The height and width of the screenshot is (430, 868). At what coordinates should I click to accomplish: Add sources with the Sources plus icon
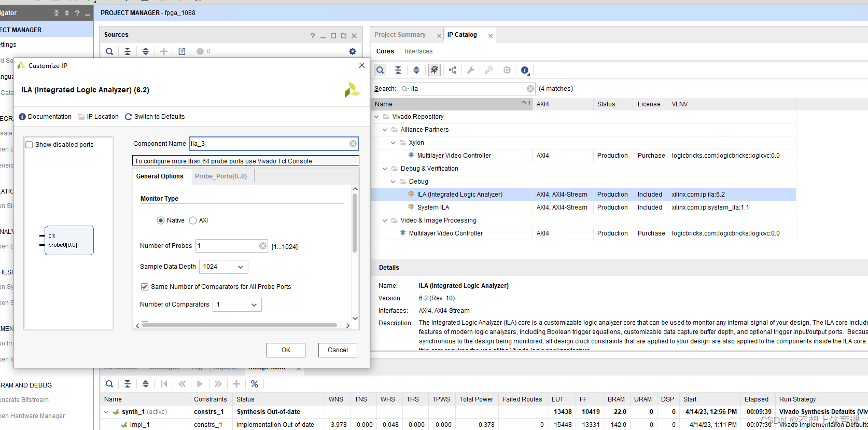[x=164, y=51]
